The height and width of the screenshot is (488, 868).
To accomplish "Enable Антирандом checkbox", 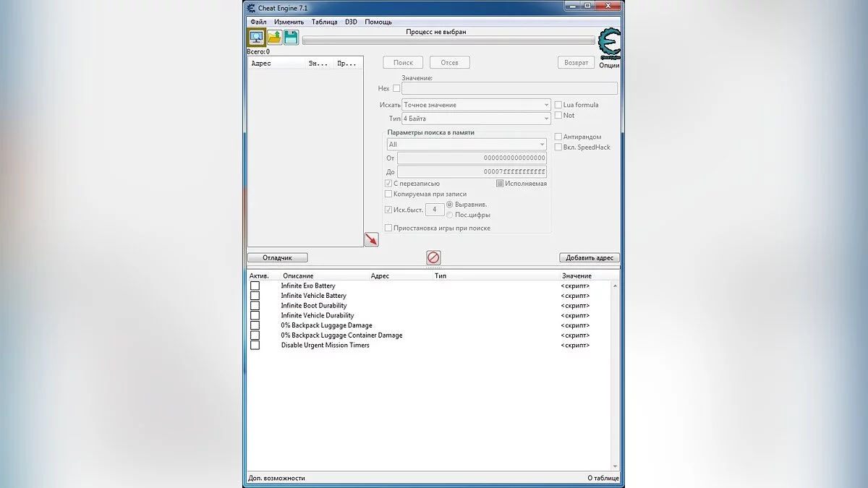I will click(558, 137).
